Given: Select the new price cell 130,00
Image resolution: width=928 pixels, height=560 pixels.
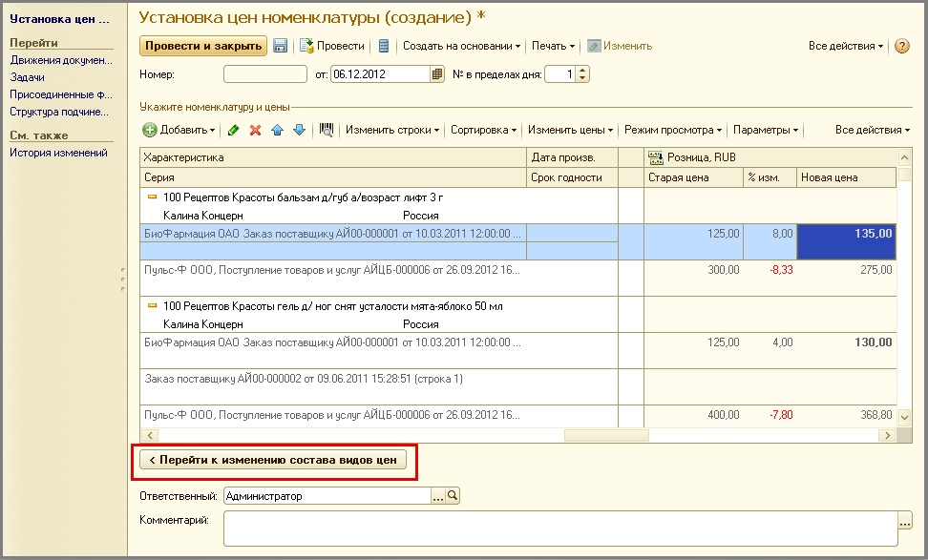Looking at the screenshot, I should [846, 350].
